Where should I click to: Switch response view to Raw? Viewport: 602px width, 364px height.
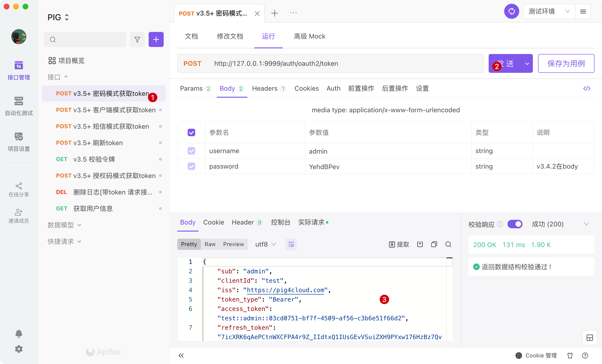click(210, 244)
